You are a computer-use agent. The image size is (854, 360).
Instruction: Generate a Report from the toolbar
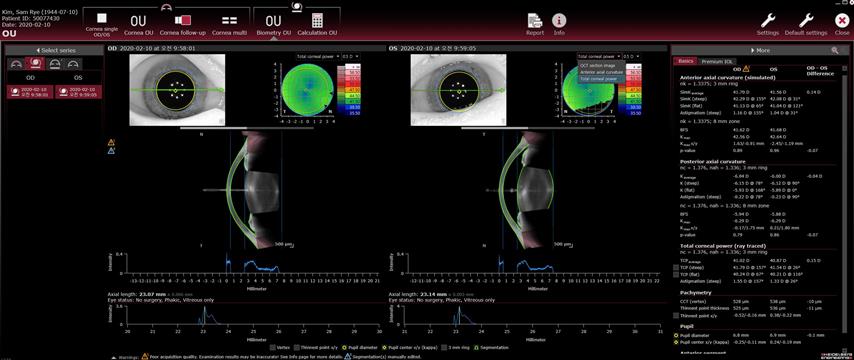[x=535, y=24]
